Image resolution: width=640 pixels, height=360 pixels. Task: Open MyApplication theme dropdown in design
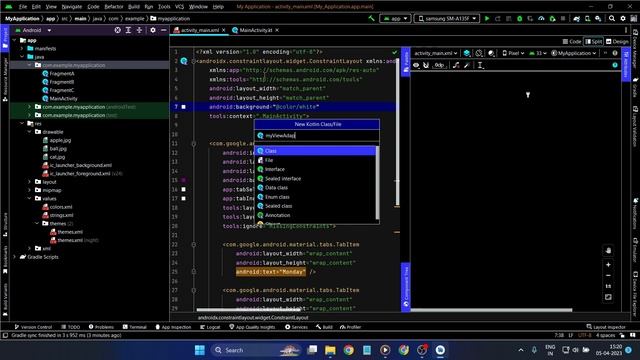573,53
